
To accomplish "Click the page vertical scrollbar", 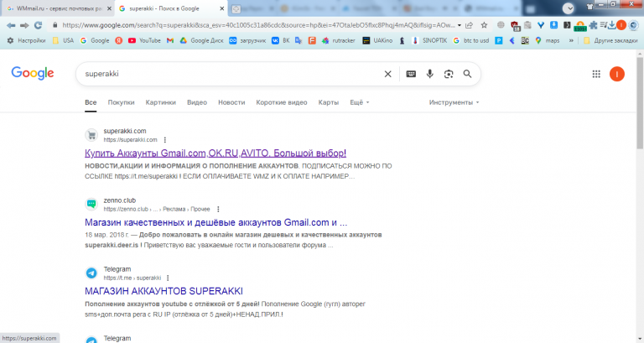I will (640, 102).
